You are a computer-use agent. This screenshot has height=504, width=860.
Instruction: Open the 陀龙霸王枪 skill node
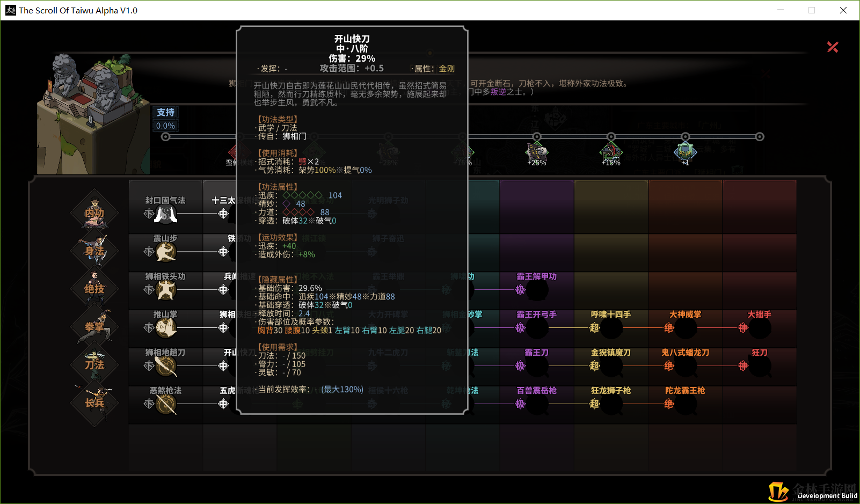pos(686,404)
